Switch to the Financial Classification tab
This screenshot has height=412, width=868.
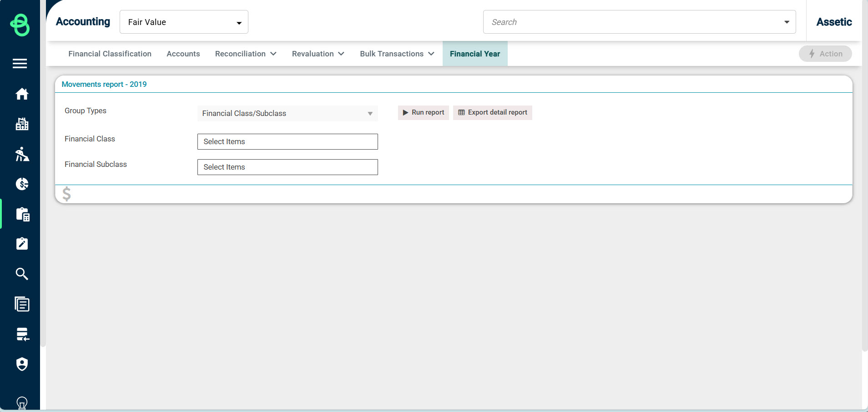point(110,54)
